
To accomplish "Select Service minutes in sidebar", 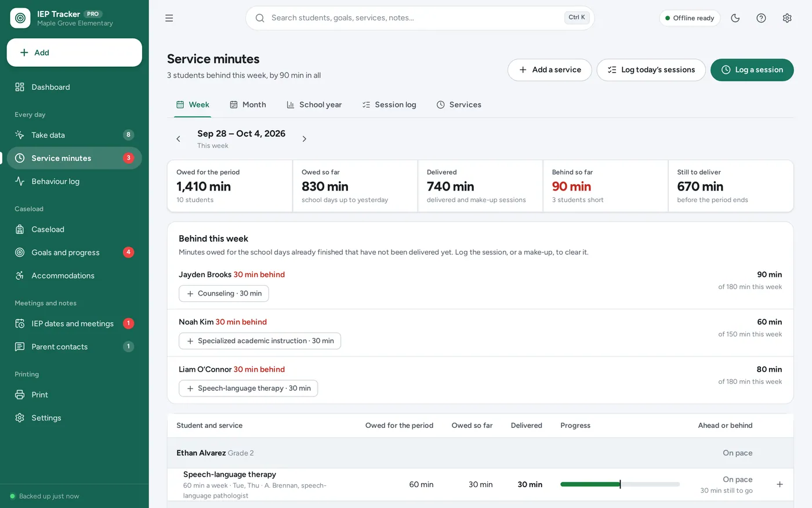I will [74, 158].
